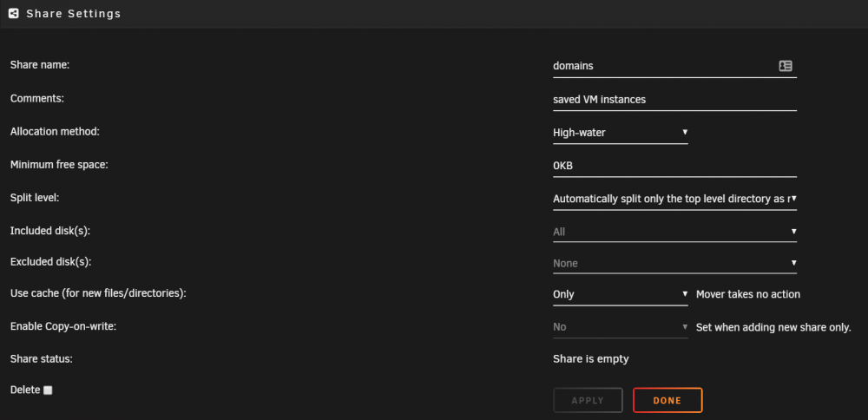Expand the Excluded disk(s) None dropdown

tap(674, 264)
